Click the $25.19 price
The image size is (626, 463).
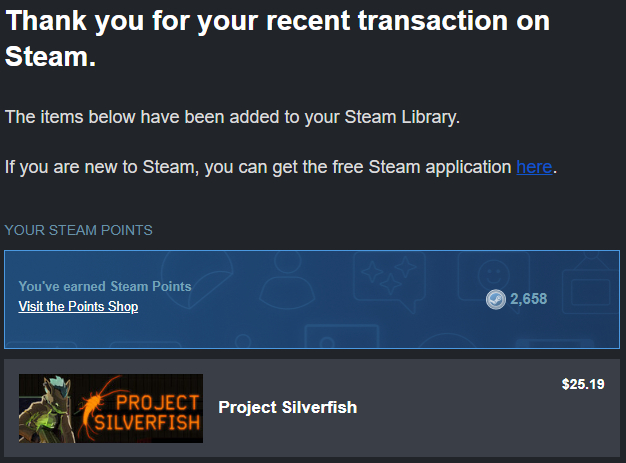[x=583, y=384]
